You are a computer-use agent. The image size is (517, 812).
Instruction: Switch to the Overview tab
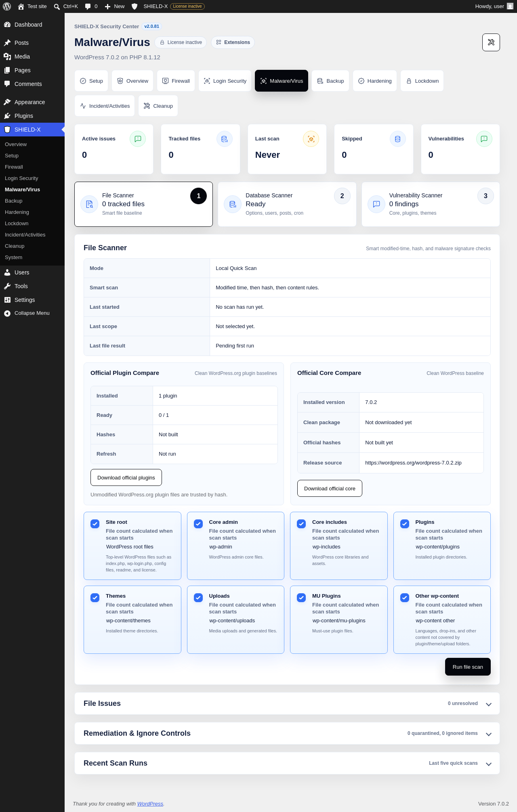tap(133, 81)
